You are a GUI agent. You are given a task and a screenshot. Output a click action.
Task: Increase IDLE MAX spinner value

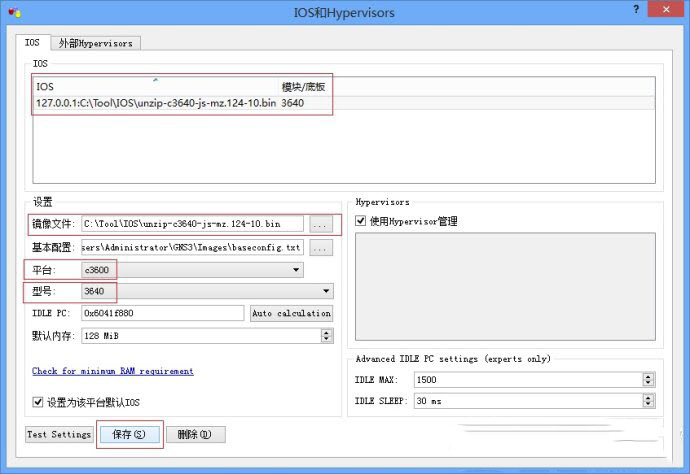tap(648, 376)
